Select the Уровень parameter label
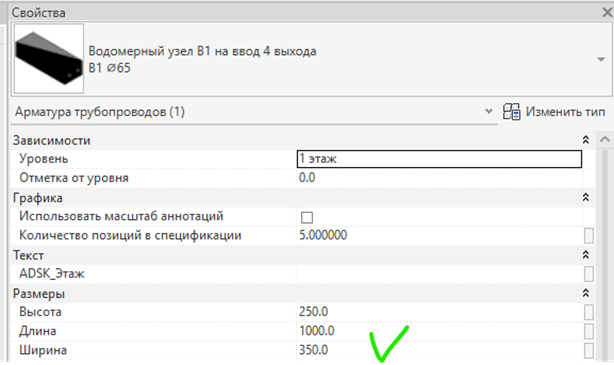Viewport: 614px width, 365px height. point(44,159)
